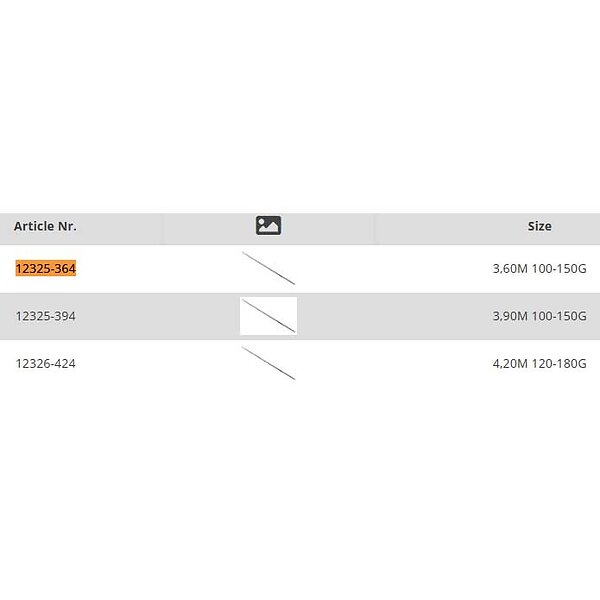Open rod thumbnail for article 12325-394
The height and width of the screenshot is (600, 600).
[x=268, y=316]
